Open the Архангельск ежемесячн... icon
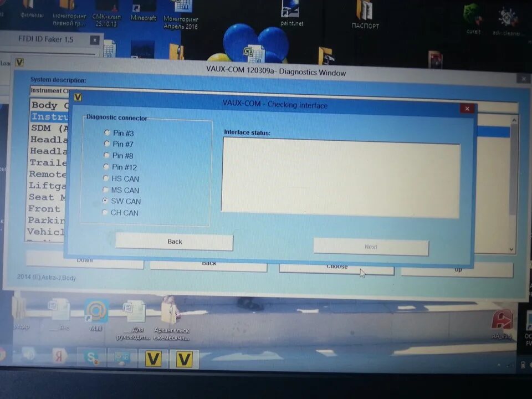Screen dimensions: 532x399 171,319
